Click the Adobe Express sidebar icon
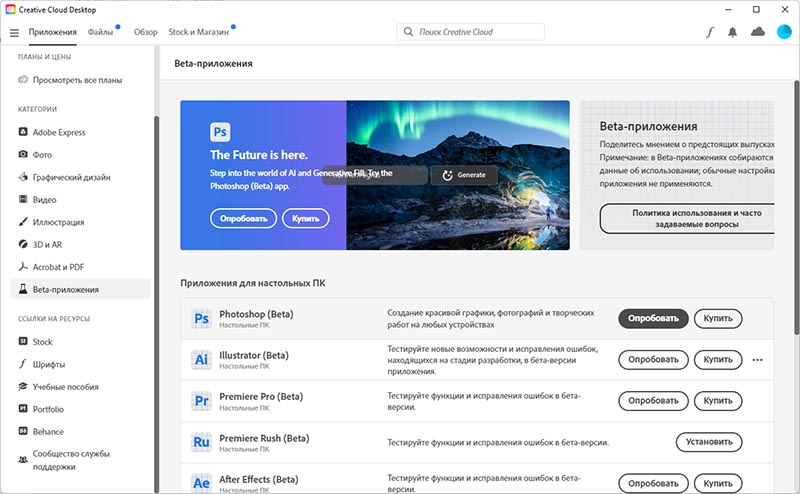The width and height of the screenshot is (800, 494). click(x=23, y=132)
